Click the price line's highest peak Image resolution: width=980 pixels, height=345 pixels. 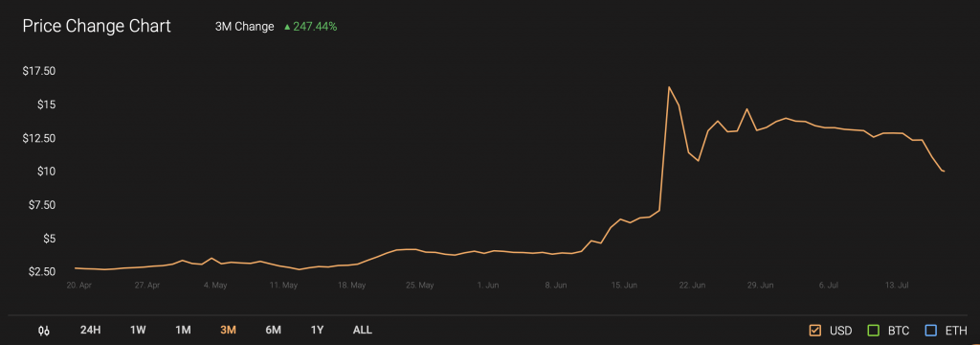coord(669,87)
